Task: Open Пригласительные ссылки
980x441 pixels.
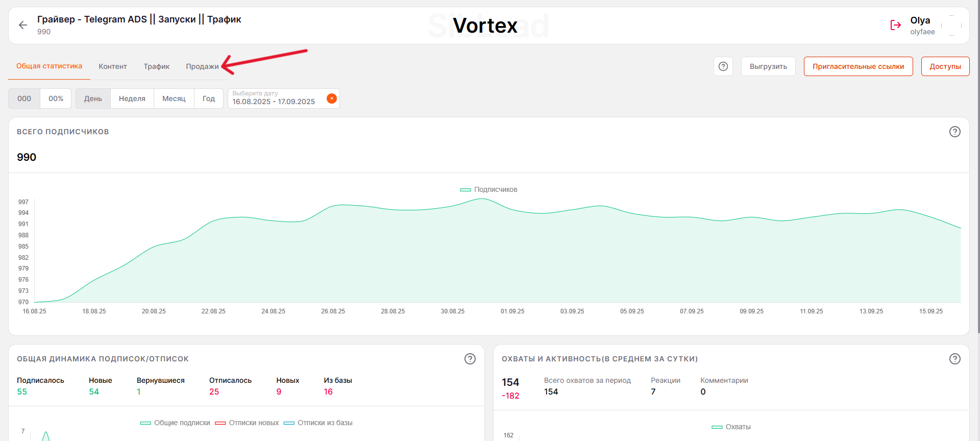Action: (858, 66)
